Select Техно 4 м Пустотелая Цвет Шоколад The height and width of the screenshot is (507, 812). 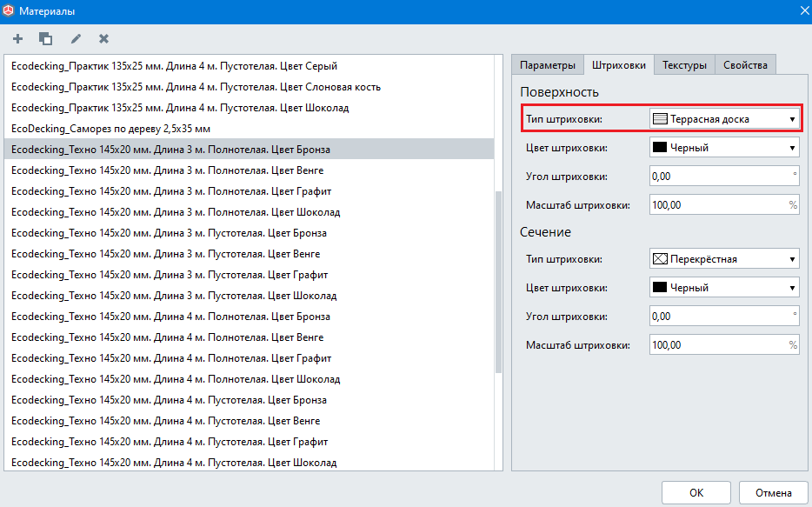[250, 463]
